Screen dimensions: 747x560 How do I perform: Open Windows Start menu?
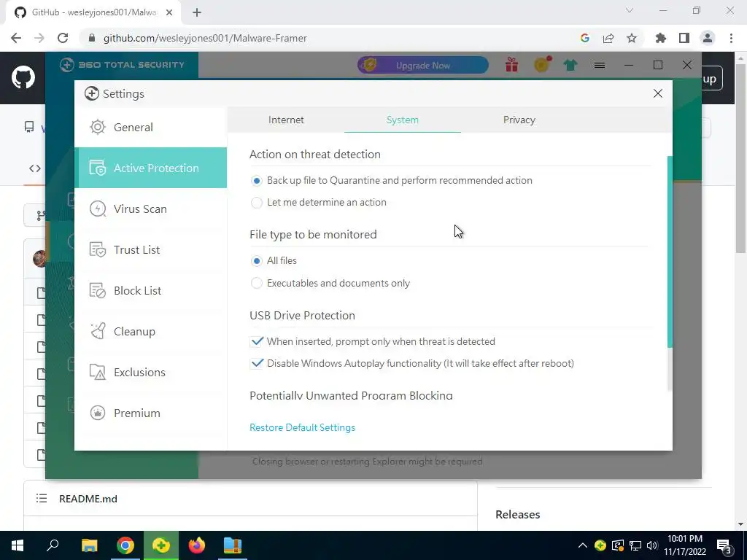[18, 545]
